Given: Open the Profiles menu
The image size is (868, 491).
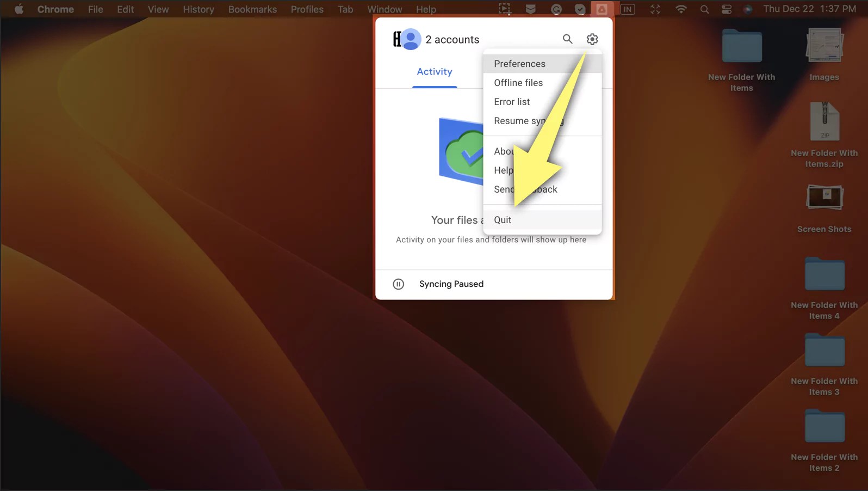Looking at the screenshot, I should (x=307, y=9).
